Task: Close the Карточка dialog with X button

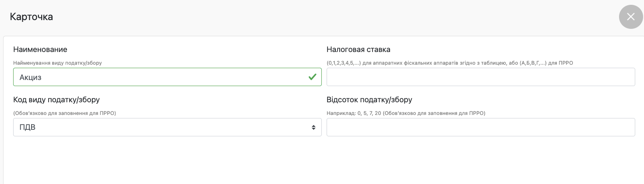Action: pos(630,17)
